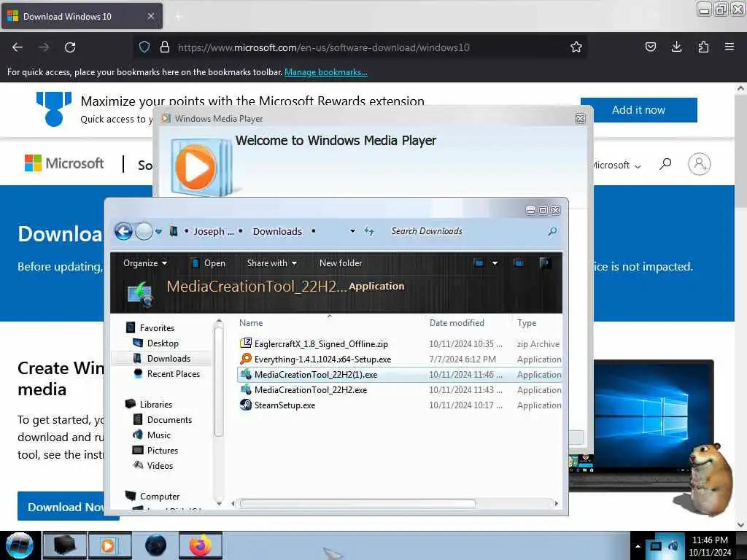
Task: Click Explorer back arrow button
Action: pyautogui.click(x=123, y=231)
